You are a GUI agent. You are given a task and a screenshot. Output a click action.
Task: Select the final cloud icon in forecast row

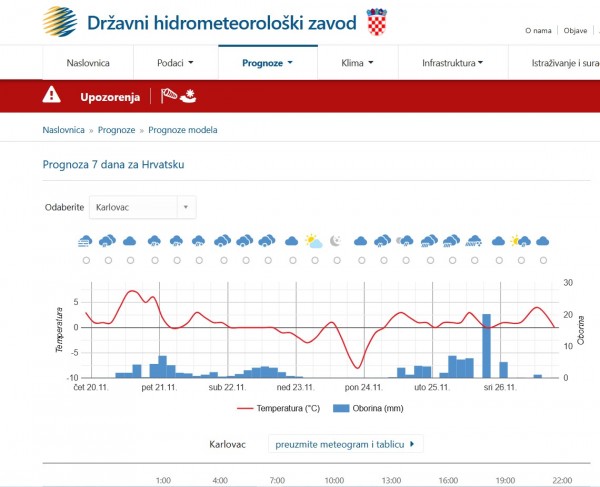(x=543, y=241)
